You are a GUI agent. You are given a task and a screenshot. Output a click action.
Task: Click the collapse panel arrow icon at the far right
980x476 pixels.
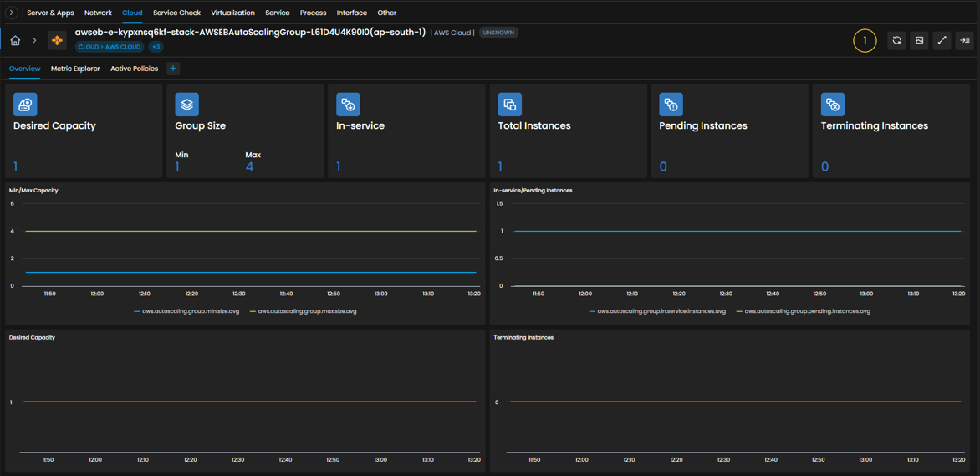(964, 40)
